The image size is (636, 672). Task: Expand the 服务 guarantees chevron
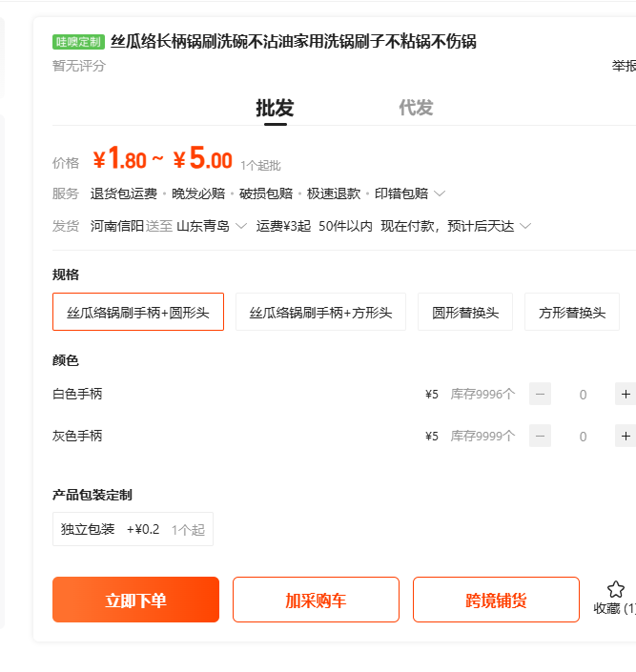point(440,193)
